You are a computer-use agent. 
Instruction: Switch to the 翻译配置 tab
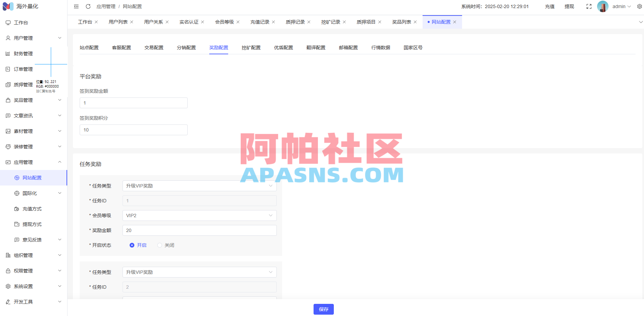click(316, 47)
